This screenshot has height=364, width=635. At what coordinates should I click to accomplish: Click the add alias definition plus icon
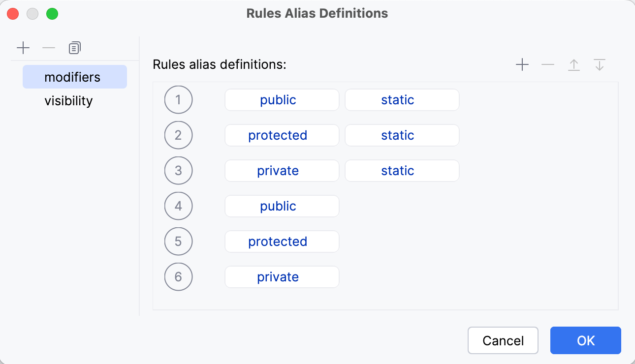click(x=522, y=64)
